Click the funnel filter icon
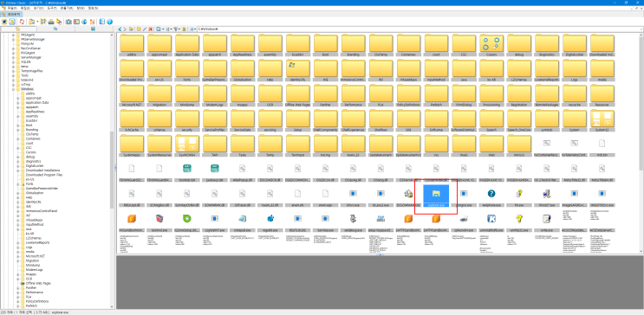This screenshot has height=315, width=644. pos(175,29)
